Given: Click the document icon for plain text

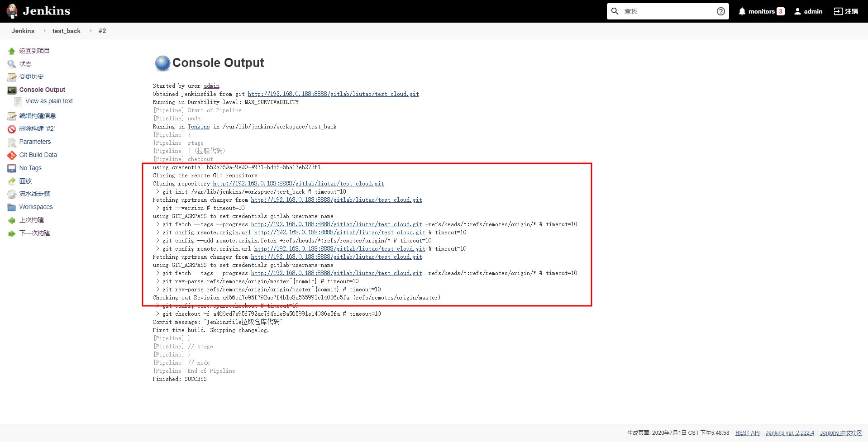Looking at the screenshot, I should (18, 101).
